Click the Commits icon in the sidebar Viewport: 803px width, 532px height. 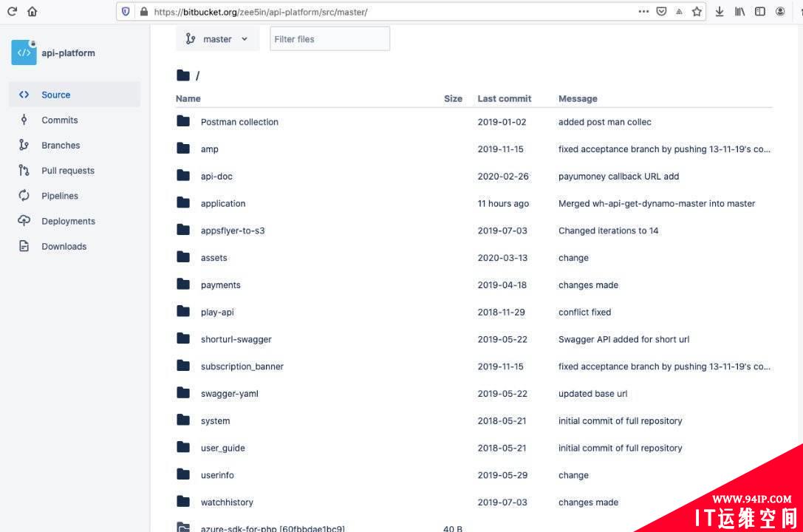(24, 120)
